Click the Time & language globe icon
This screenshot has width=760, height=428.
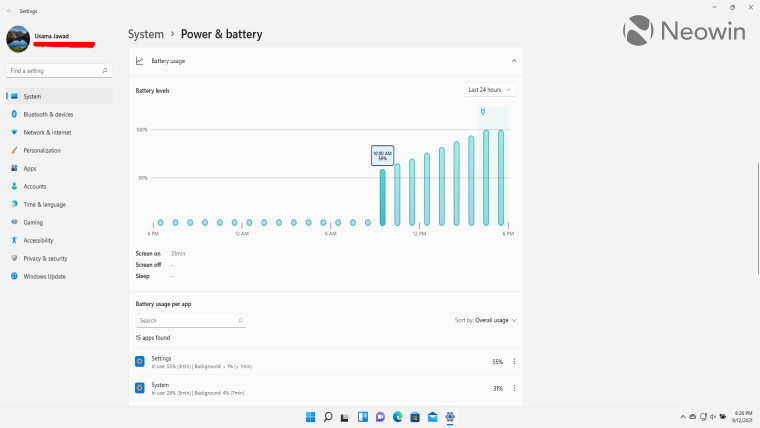pos(14,204)
